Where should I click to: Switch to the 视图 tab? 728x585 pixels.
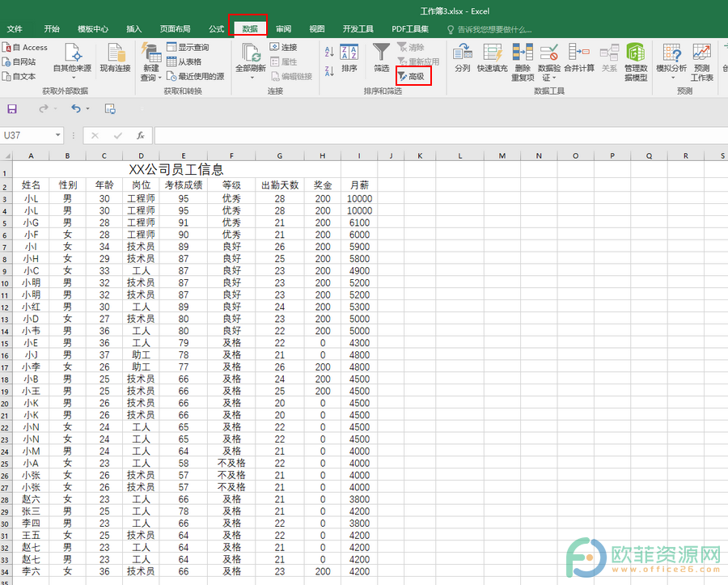(316, 29)
